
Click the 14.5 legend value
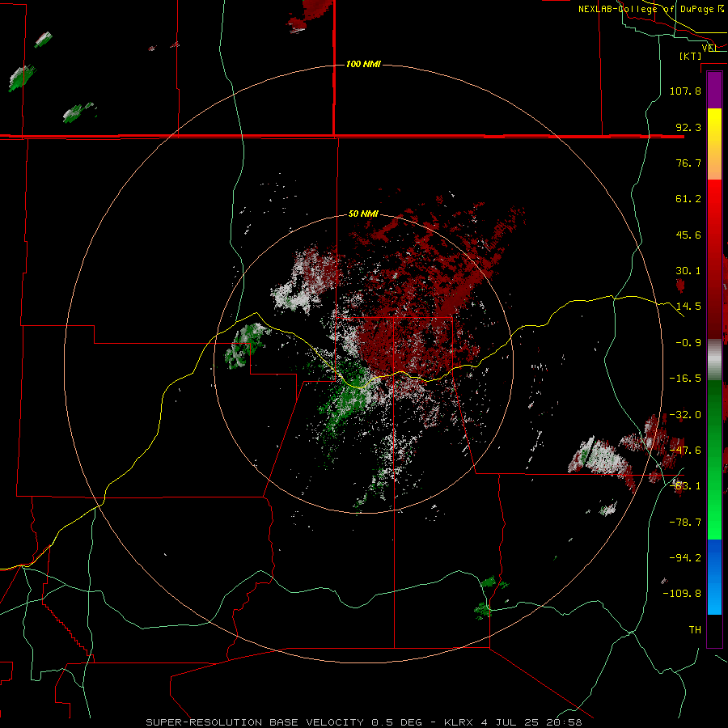[x=688, y=307]
